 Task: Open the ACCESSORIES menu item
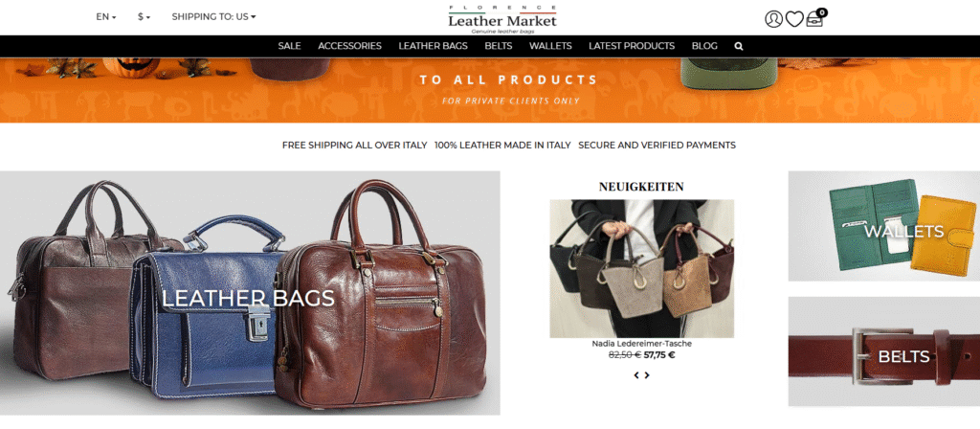(349, 46)
